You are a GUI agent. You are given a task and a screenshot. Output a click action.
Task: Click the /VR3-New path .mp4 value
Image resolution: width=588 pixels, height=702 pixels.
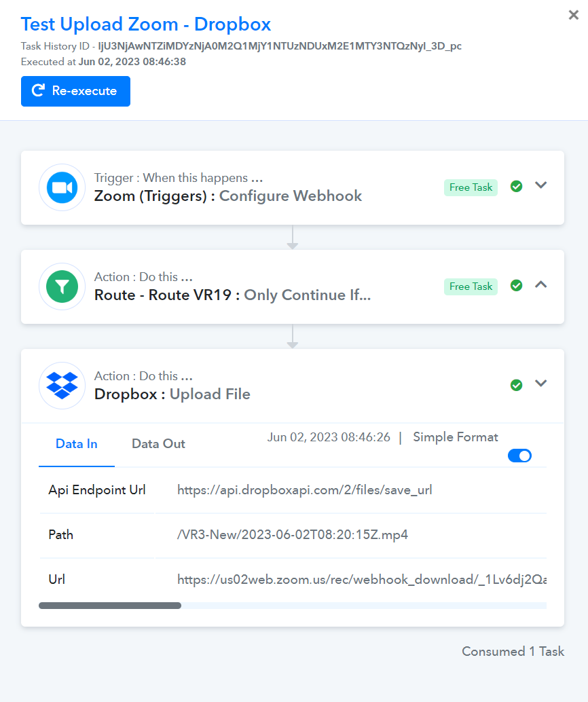tap(293, 535)
